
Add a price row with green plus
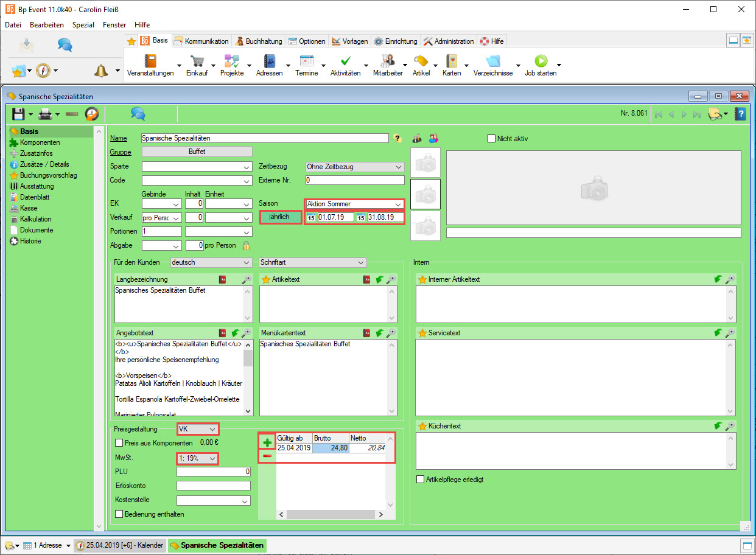point(267,442)
